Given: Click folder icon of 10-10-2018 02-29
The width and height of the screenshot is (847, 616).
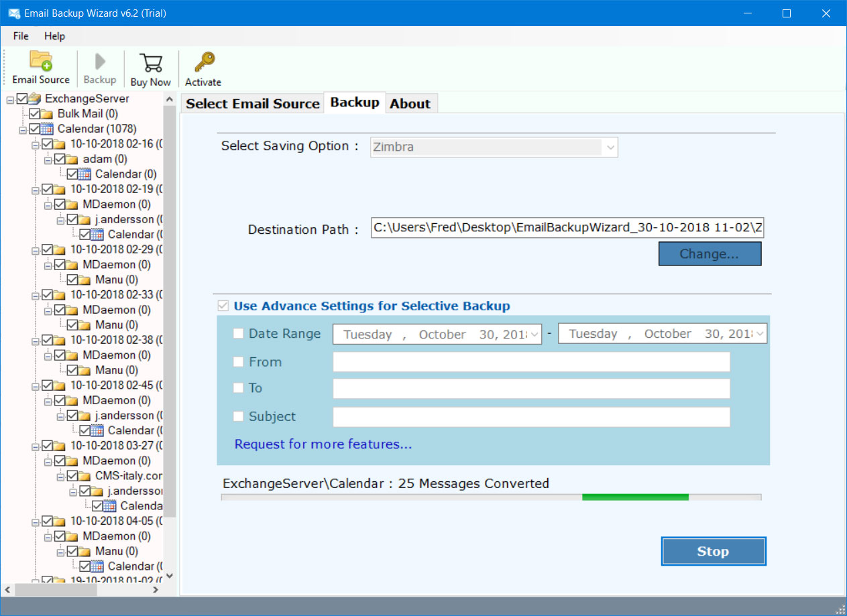Looking at the screenshot, I should click(60, 249).
